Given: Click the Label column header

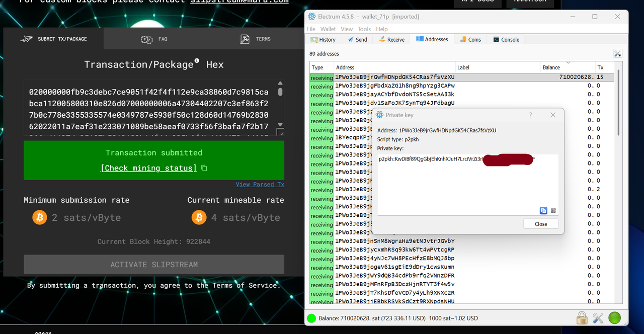Looking at the screenshot, I should [498, 67].
